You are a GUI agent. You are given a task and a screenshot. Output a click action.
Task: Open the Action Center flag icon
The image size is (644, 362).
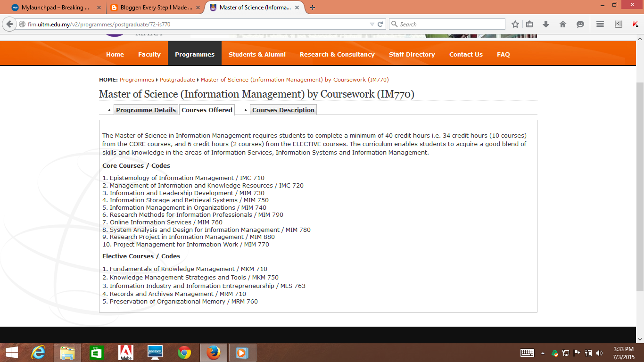[577, 353]
